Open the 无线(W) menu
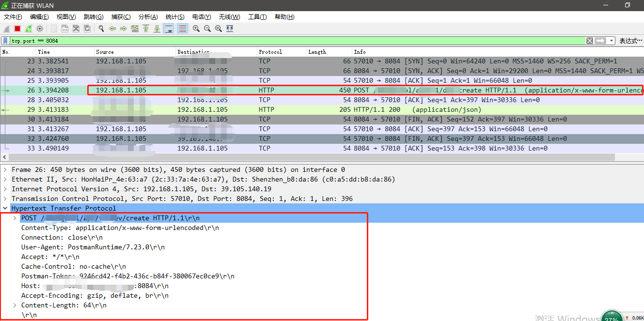 tap(229, 17)
